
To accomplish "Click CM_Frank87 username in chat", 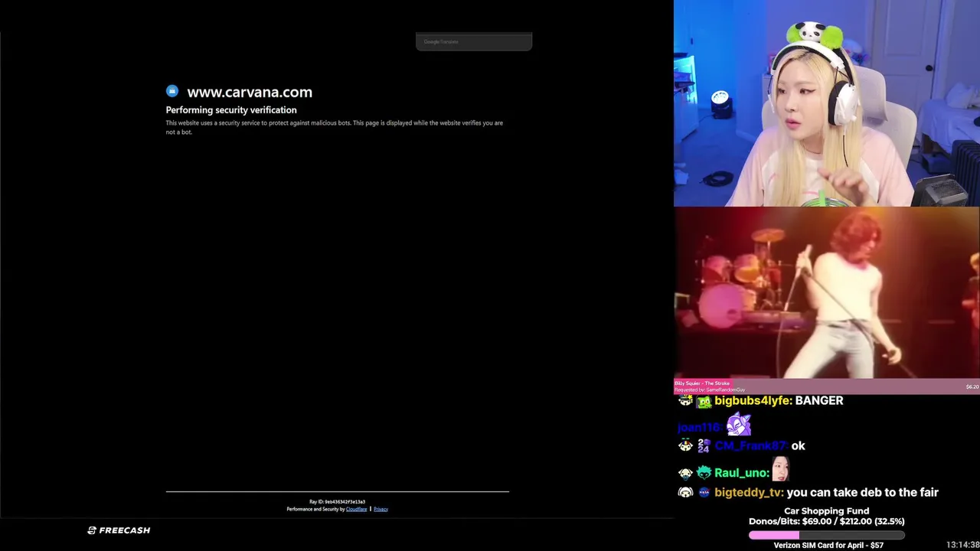I will [x=750, y=445].
